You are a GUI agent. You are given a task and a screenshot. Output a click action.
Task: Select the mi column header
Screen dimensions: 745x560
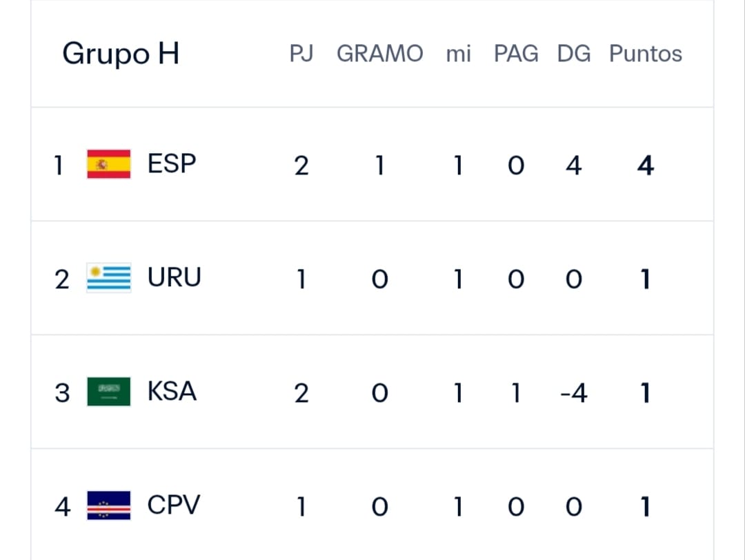point(459,54)
